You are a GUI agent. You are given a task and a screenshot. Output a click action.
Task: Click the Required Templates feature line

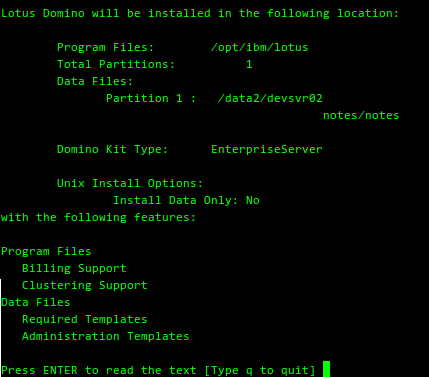click(85, 319)
